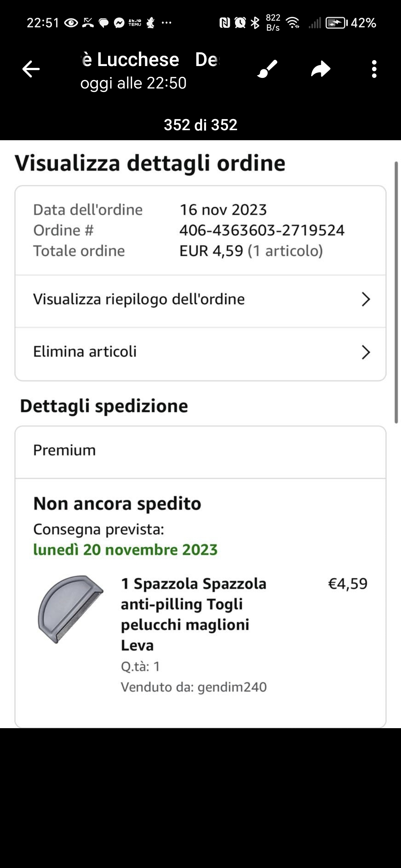This screenshot has width=401, height=868.
Task: Open the brush edit tool
Action: pyautogui.click(x=267, y=69)
